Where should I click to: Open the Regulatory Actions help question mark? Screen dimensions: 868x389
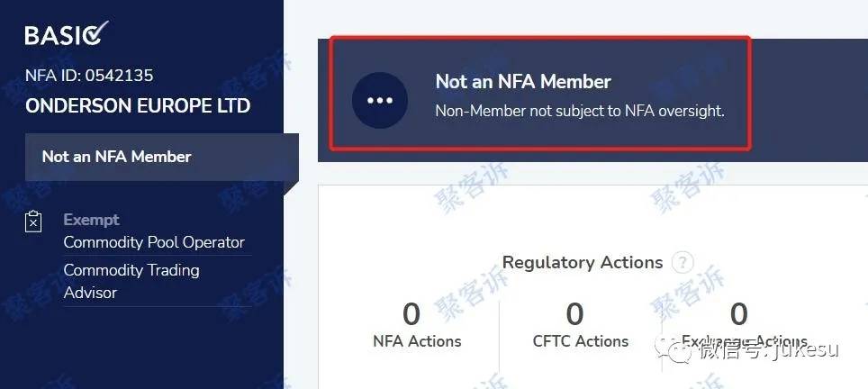[682, 262]
